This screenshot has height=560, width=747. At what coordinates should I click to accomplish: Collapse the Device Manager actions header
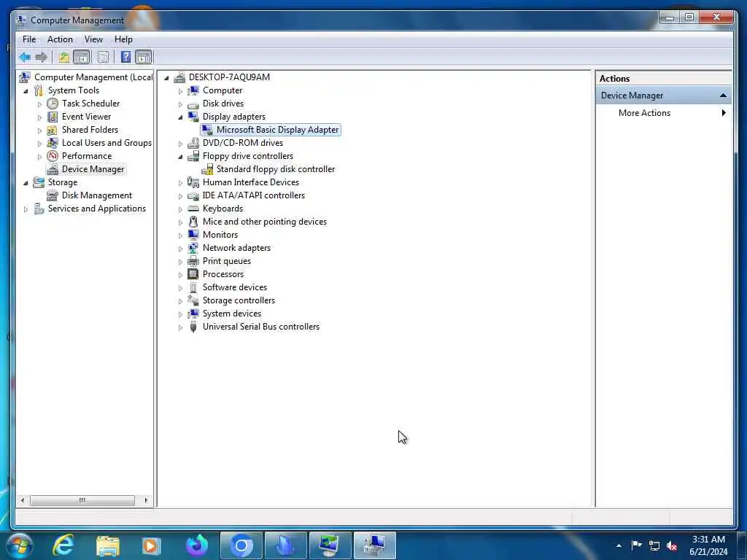tap(723, 96)
